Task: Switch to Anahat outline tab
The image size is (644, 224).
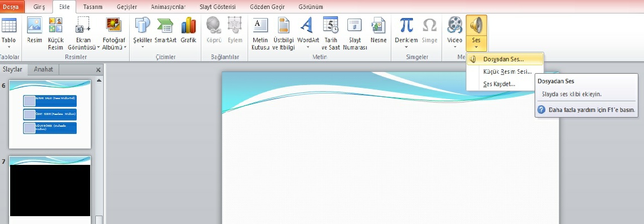Action: tap(43, 69)
